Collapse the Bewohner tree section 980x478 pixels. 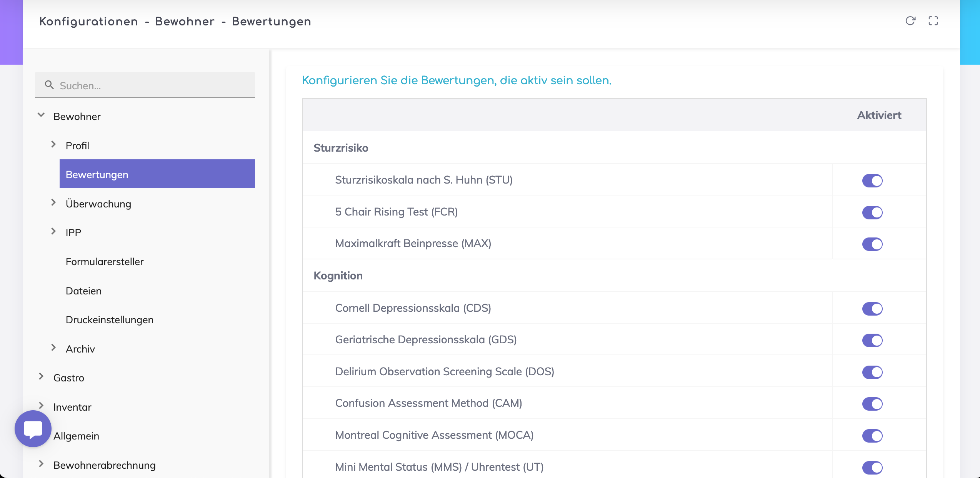tap(41, 115)
